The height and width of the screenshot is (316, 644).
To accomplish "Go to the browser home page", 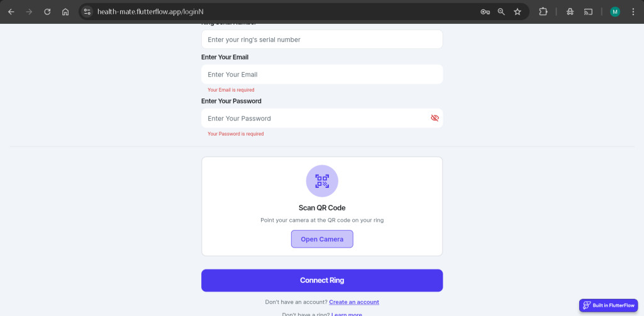I will pyautogui.click(x=65, y=11).
